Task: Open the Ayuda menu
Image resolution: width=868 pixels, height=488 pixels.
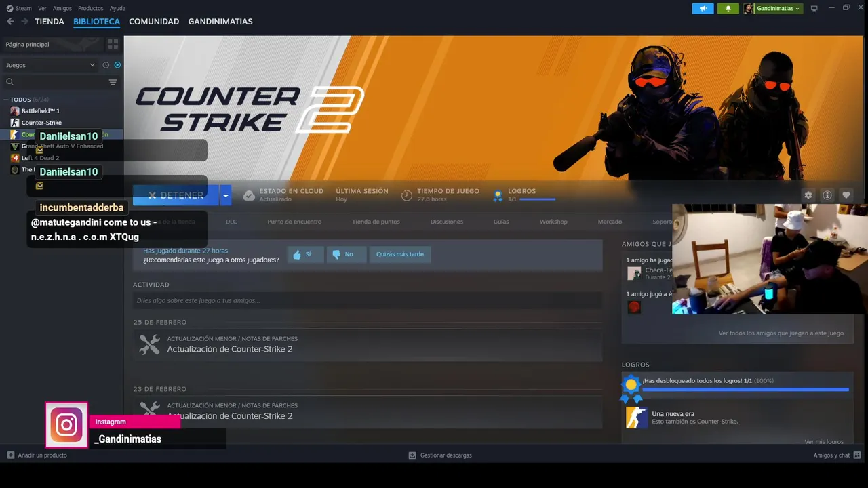Action: [x=117, y=8]
